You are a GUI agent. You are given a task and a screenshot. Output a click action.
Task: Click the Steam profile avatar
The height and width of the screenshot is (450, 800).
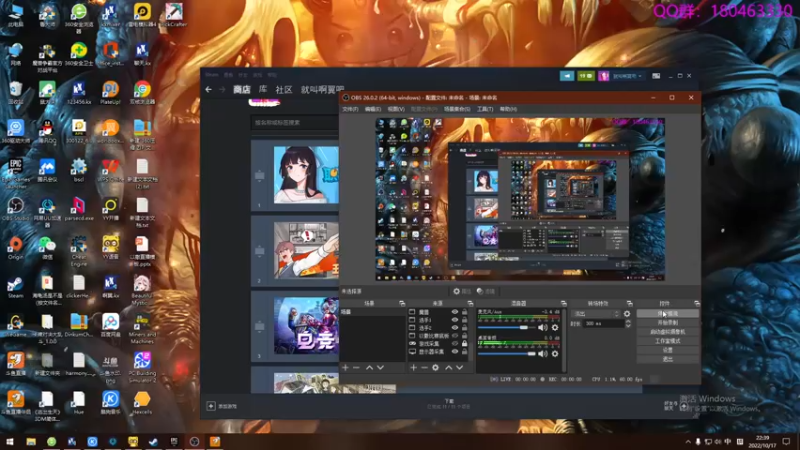604,76
